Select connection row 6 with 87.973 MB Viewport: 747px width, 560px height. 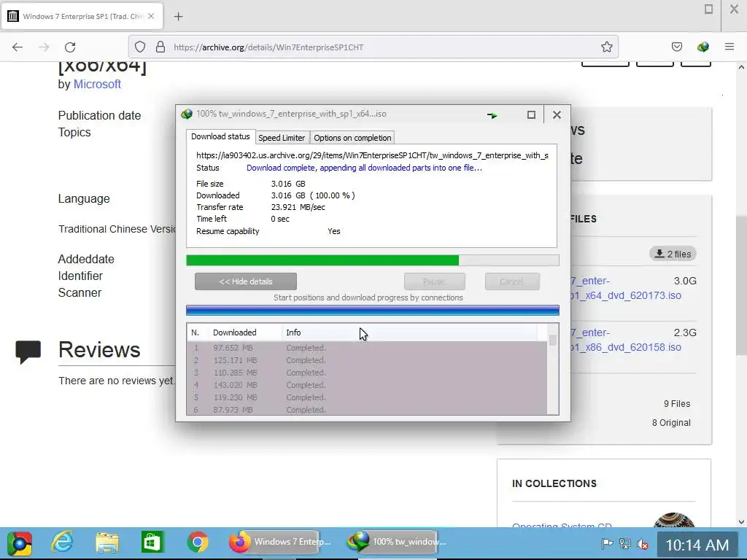(367, 410)
